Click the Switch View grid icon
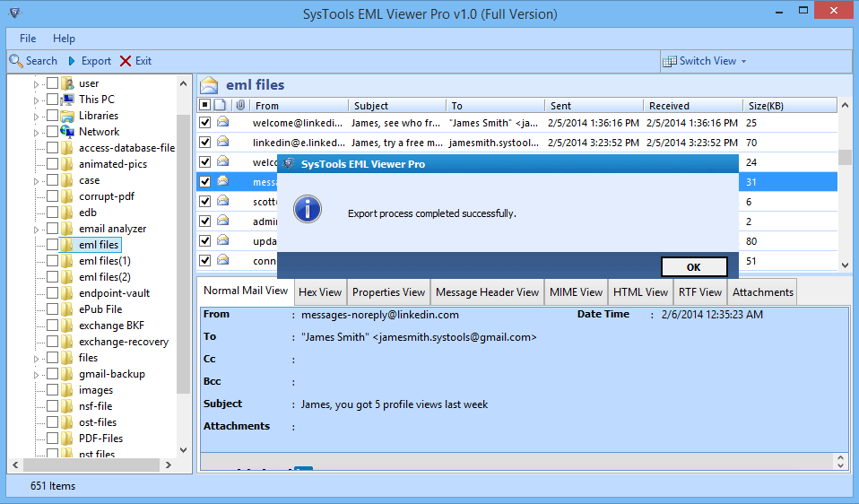 [670, 61]
